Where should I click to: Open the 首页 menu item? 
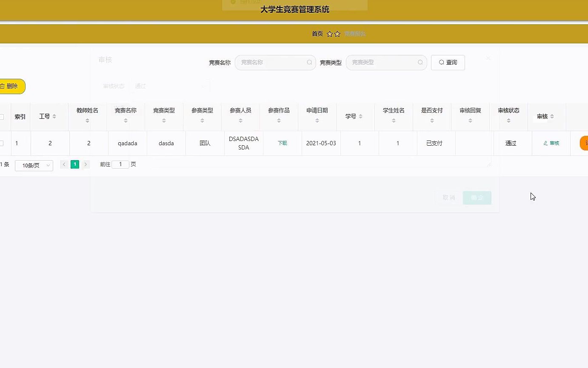pyautogui.click(x=317, y=34)
